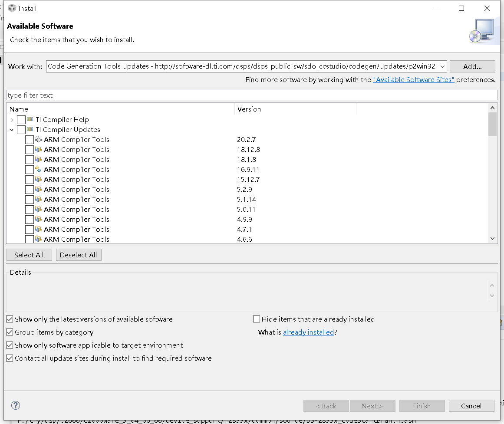Click the ARM Compiler Tools 5.2.9 icon
The image size is (504, 424).
pyautogui.click(x=38, y=189)
